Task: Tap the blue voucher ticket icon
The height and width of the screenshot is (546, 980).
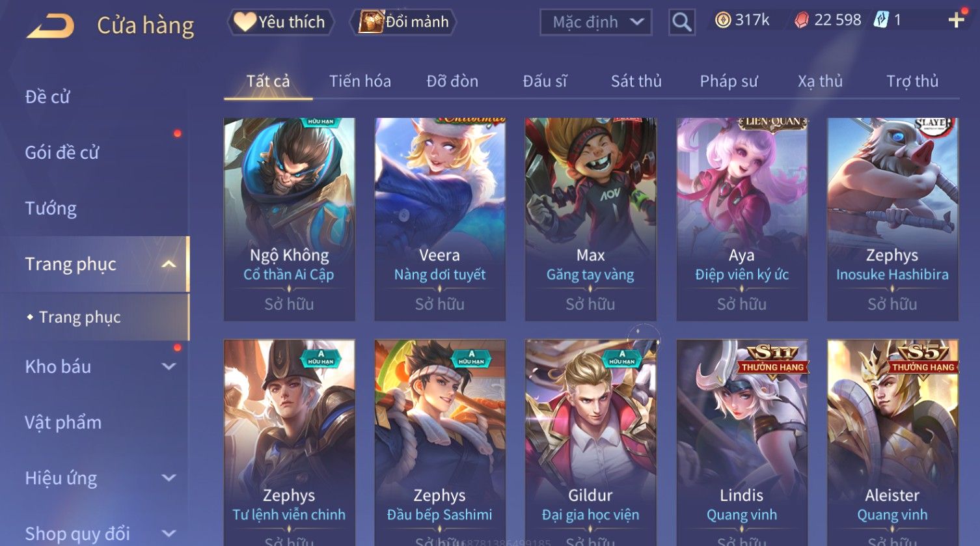Action: [x=880, y=20]
